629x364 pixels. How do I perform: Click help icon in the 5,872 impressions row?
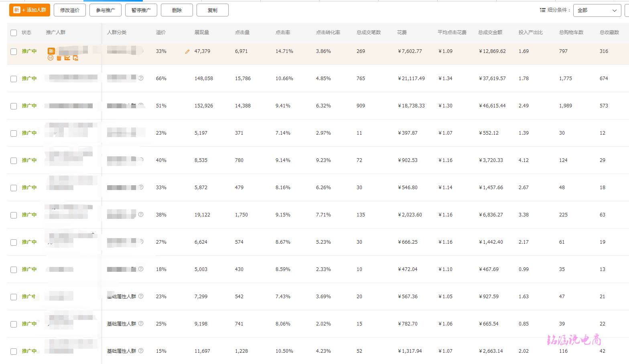click(x=141, y=187)
